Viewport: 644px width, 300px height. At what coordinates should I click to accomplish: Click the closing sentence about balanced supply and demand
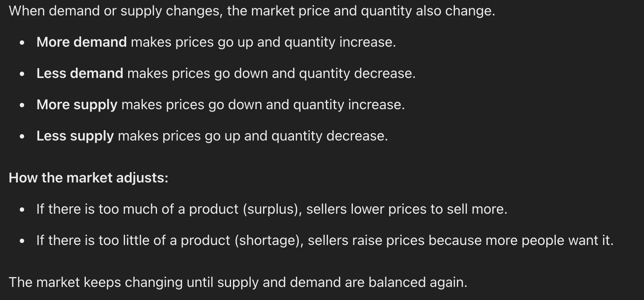click(x=238, y=282)
